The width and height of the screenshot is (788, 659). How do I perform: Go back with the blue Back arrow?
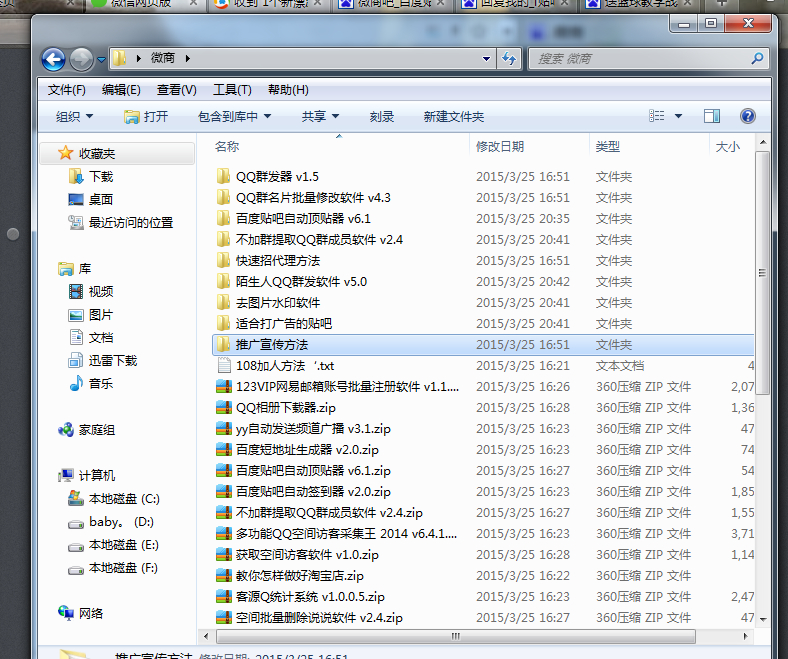[x=53, y=59]
